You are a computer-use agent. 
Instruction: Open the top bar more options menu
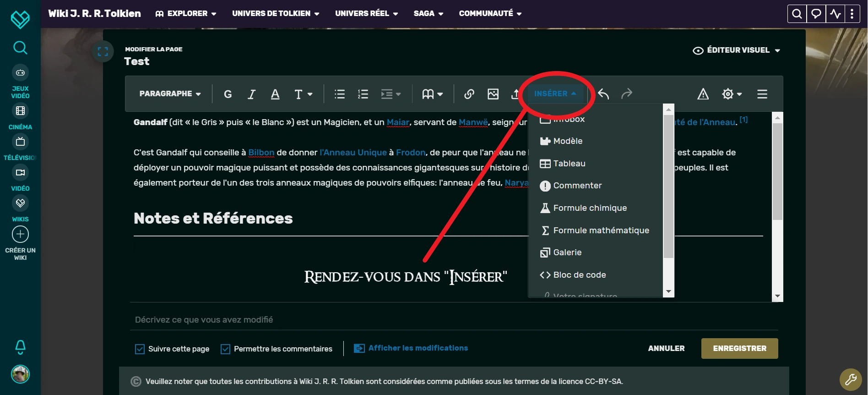(x=852, y=14)
